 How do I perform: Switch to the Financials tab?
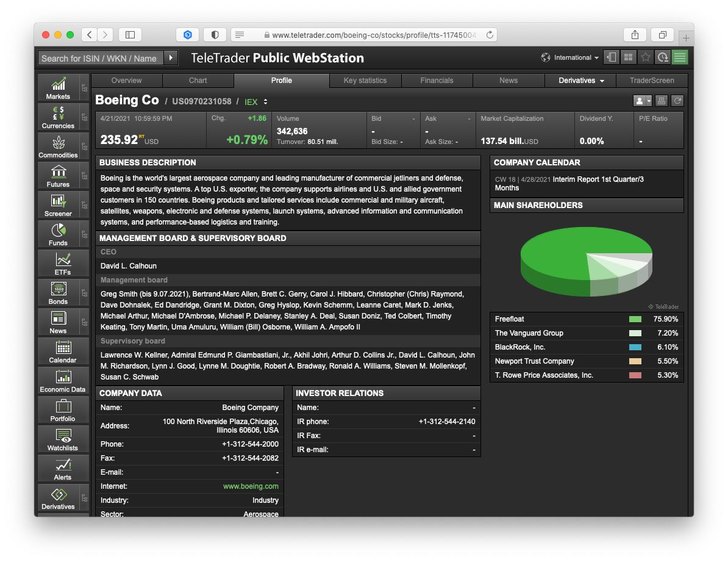point(437,81)
